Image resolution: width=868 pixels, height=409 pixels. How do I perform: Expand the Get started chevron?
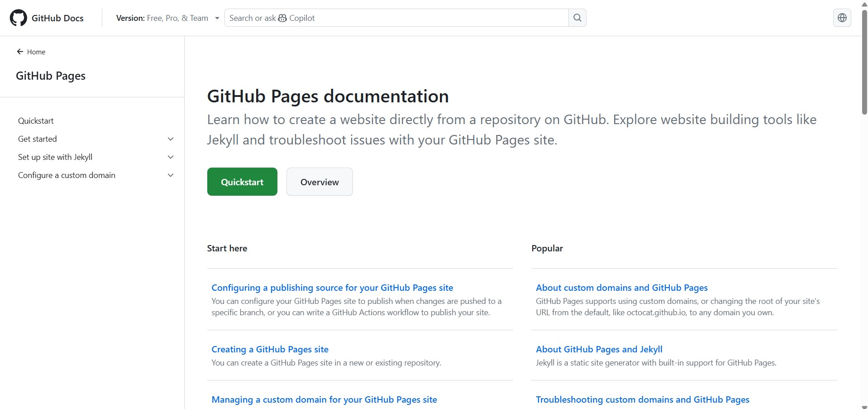171,139
